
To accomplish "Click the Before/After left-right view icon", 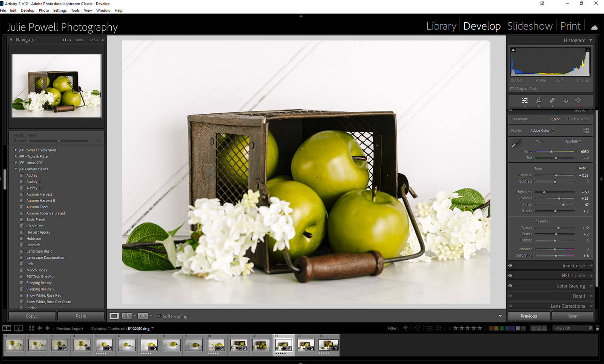I will point(127,316).
